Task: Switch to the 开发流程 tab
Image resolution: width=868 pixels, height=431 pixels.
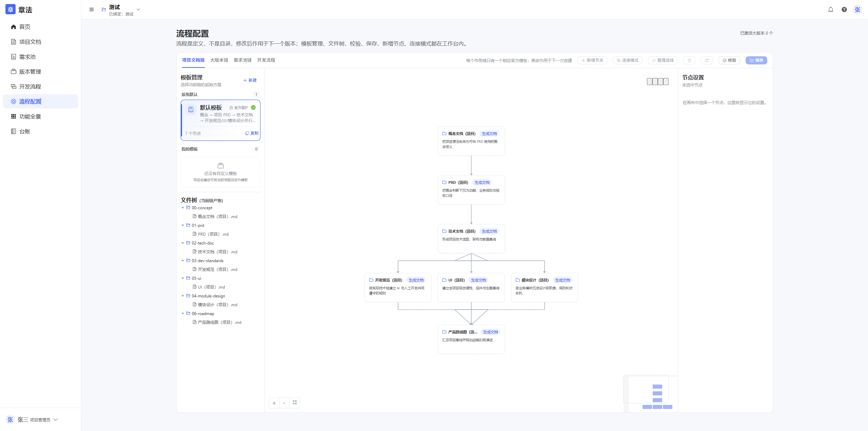Action: point(266,60)
